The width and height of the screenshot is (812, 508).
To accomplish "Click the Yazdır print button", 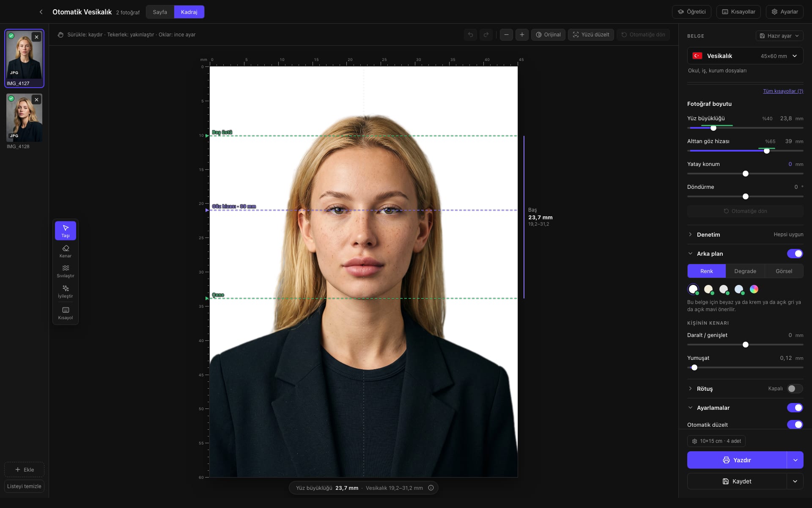I will point(737,460).
